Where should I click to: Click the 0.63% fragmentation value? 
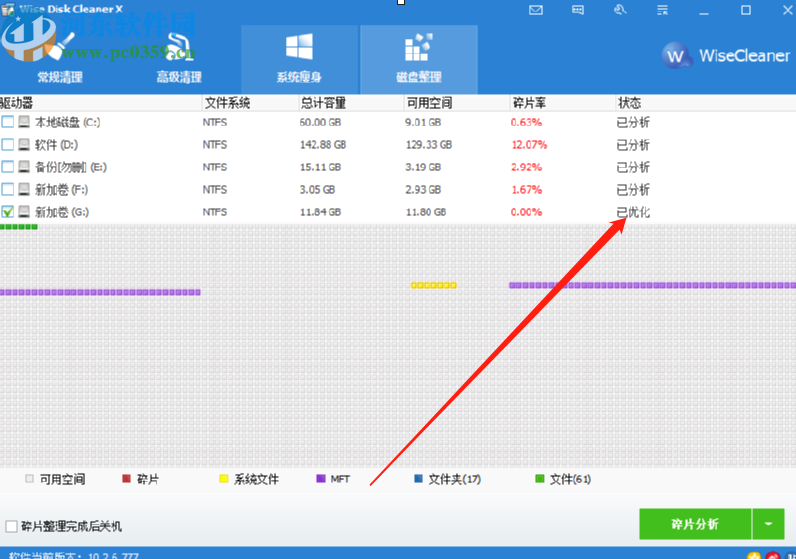526,122
